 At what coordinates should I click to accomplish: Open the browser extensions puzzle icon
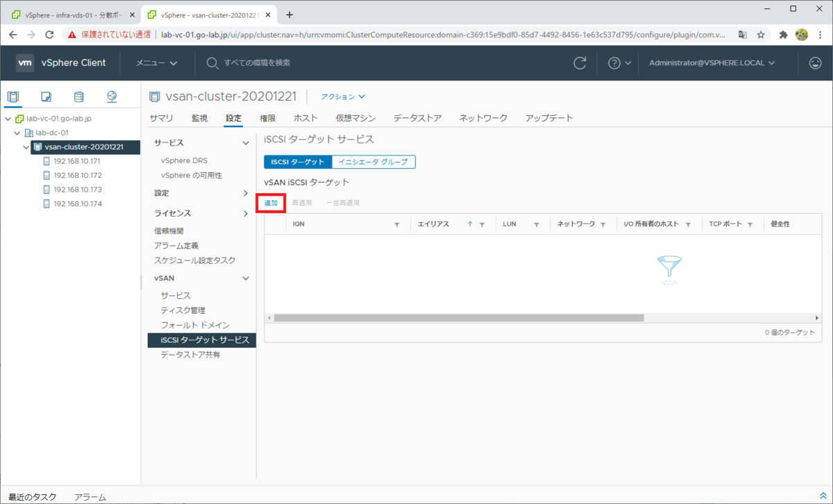click(x=784, y=34)
